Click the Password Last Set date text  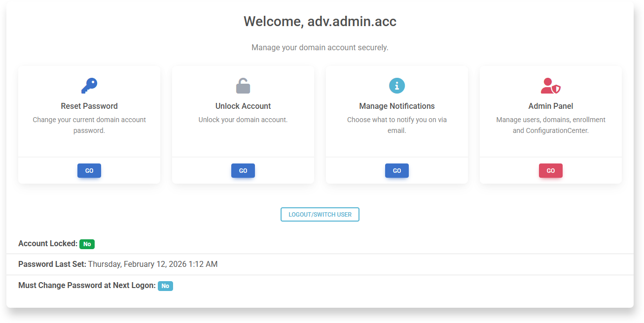(152, 264)
